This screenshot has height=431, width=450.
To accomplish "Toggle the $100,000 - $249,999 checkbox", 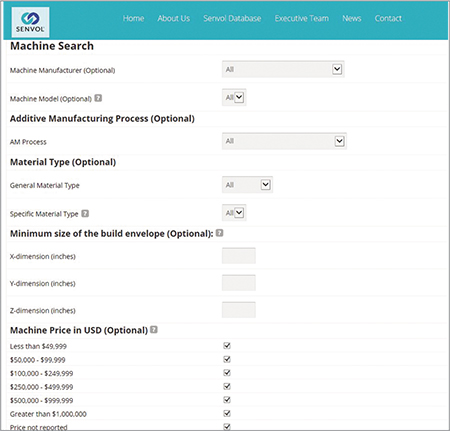I will (x=227, y=373).
